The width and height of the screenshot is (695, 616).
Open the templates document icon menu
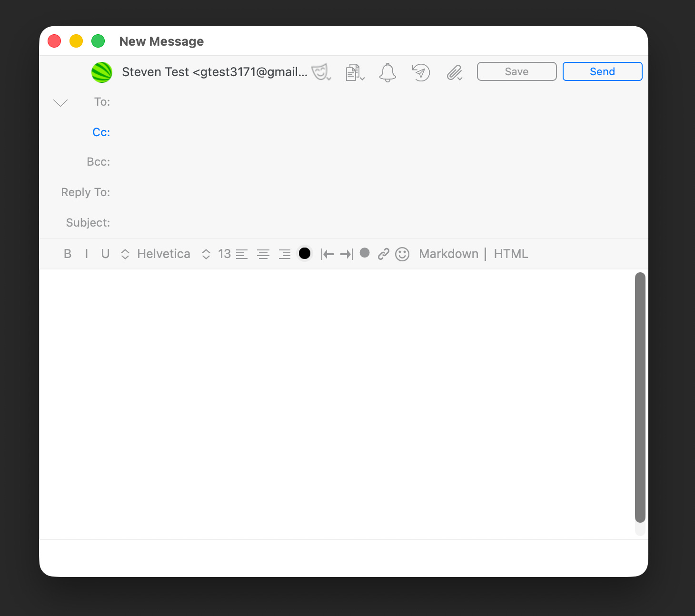[x=355, y=72]
